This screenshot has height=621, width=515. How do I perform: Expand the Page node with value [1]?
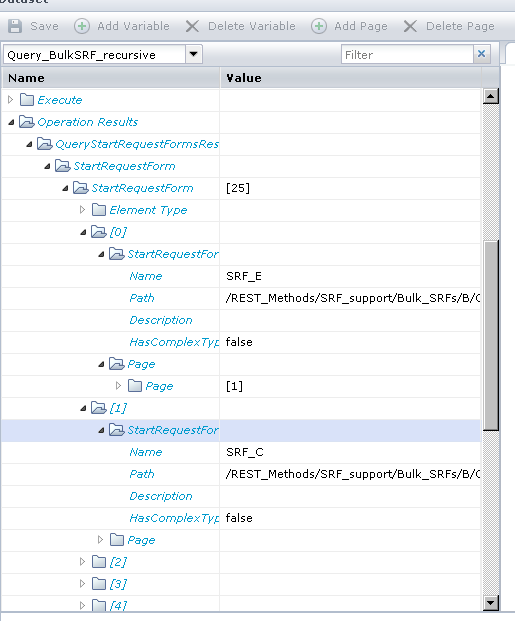(118, 385)
